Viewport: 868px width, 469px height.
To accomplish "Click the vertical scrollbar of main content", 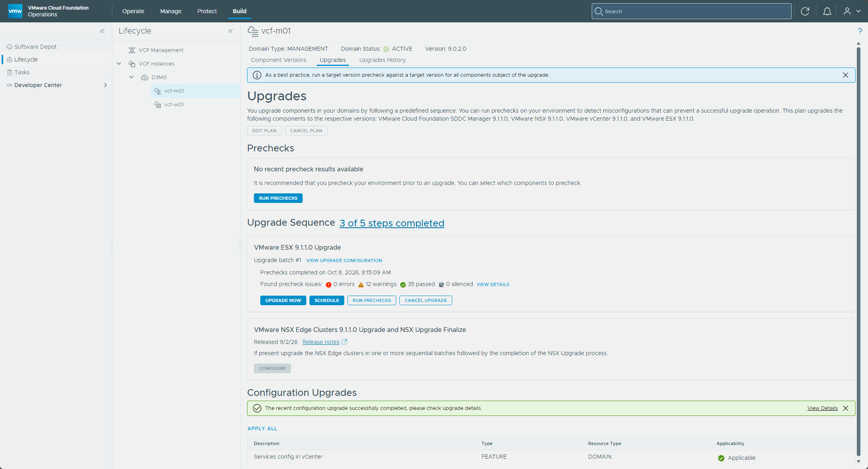I will (858, 252).
